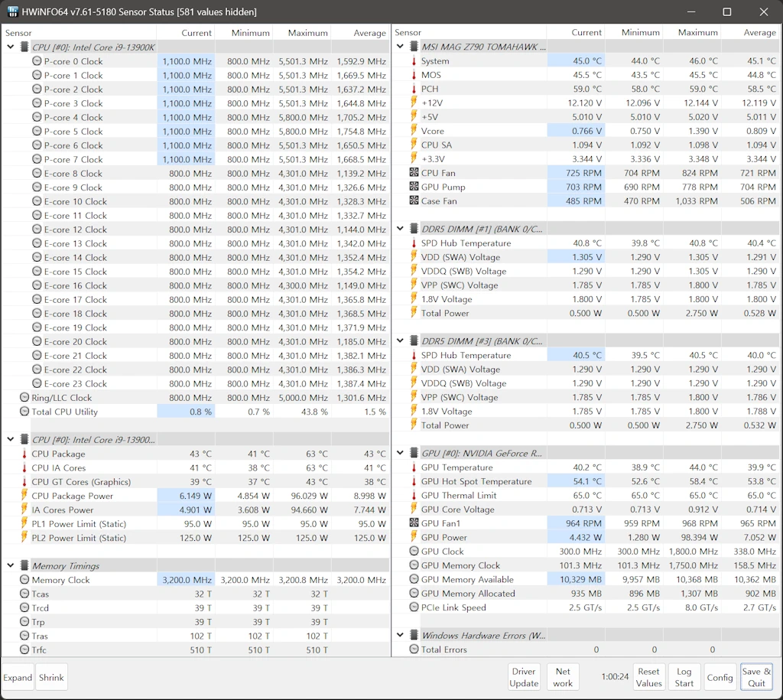
Task: Click the CPU Package Power lightning icon
Action: click(x=24, y=496)
